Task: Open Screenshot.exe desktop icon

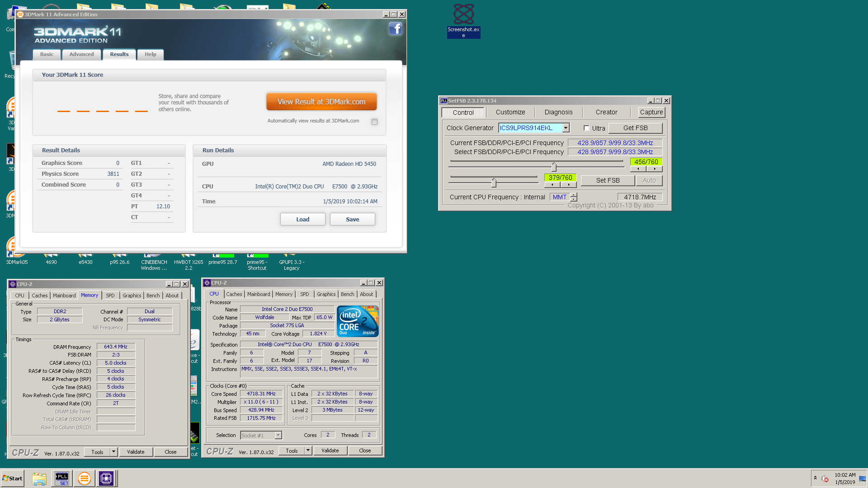Action: tap(463, 20)
